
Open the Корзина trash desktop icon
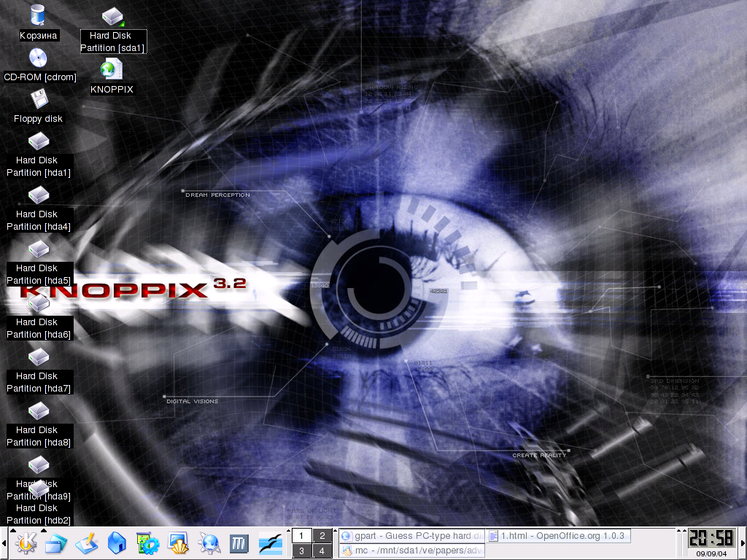coord(38,15)
